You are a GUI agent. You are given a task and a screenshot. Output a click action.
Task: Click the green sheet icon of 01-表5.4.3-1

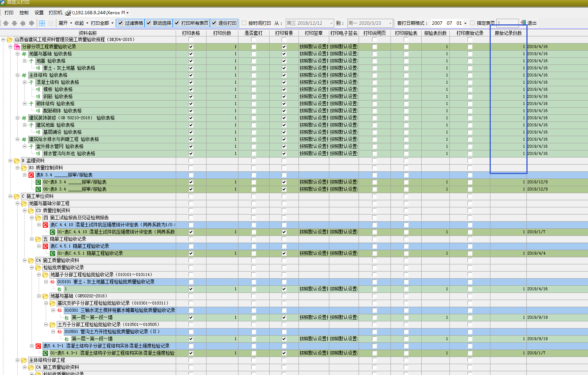tap(45, 353)
